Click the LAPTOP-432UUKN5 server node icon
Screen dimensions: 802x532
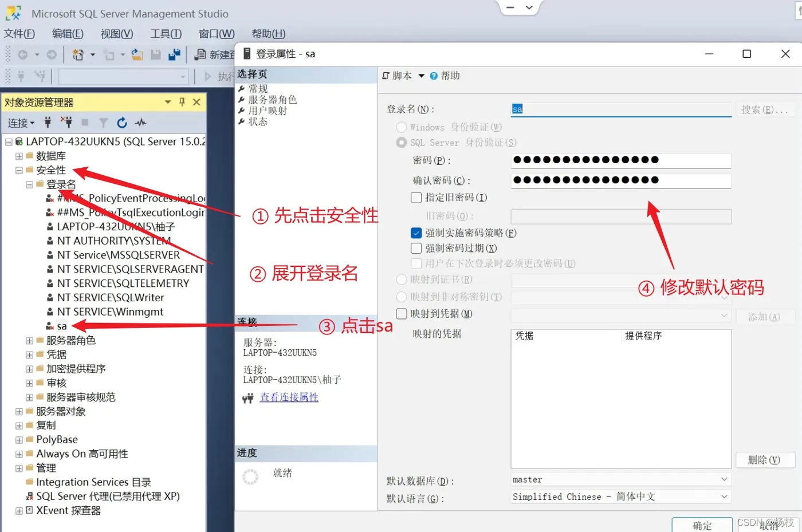[x=19, y=141]
